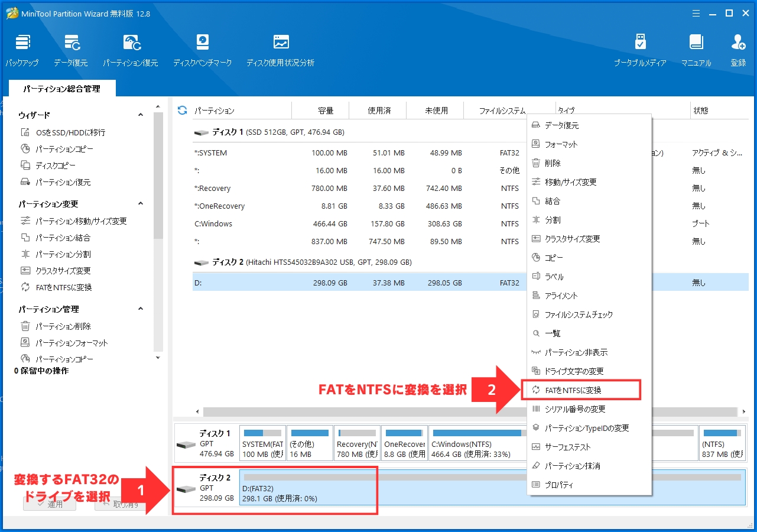Switch to the パーティション総合管理 tab
Image resolution: width=757 pixels, height=532 pixels.
click(62, 89)
